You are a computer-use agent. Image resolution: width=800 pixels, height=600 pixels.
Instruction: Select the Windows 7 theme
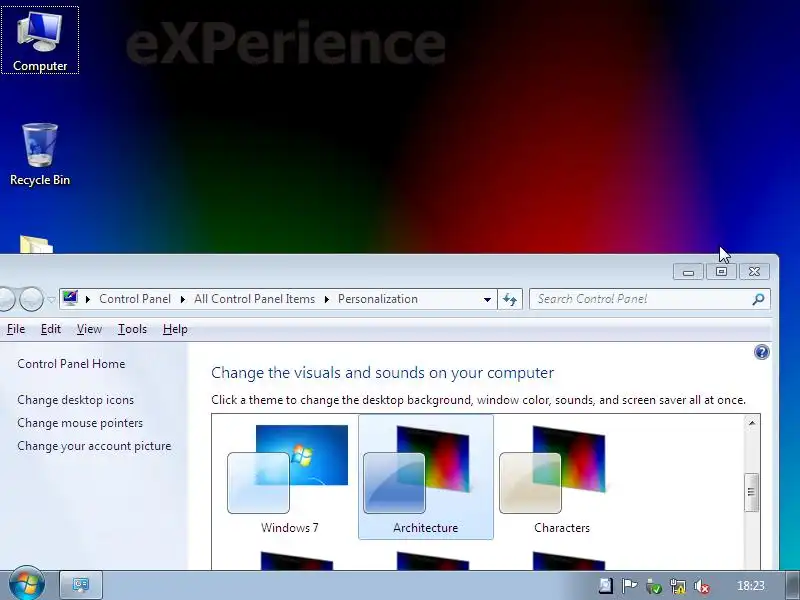(x=289, y=478)
